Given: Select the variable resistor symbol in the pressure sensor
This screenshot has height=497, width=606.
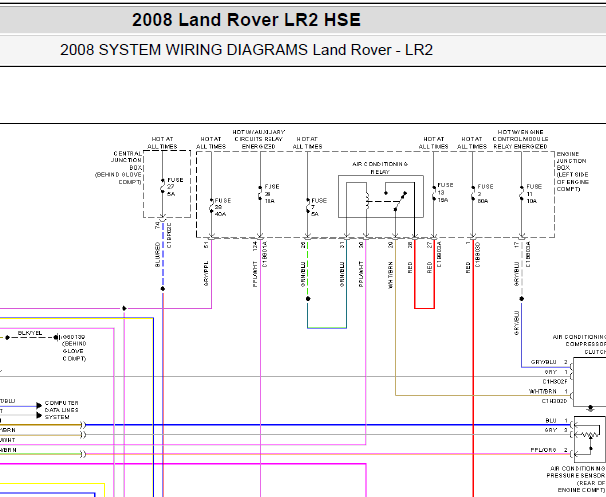Looking at the screenshot, I should coord(588,435).
